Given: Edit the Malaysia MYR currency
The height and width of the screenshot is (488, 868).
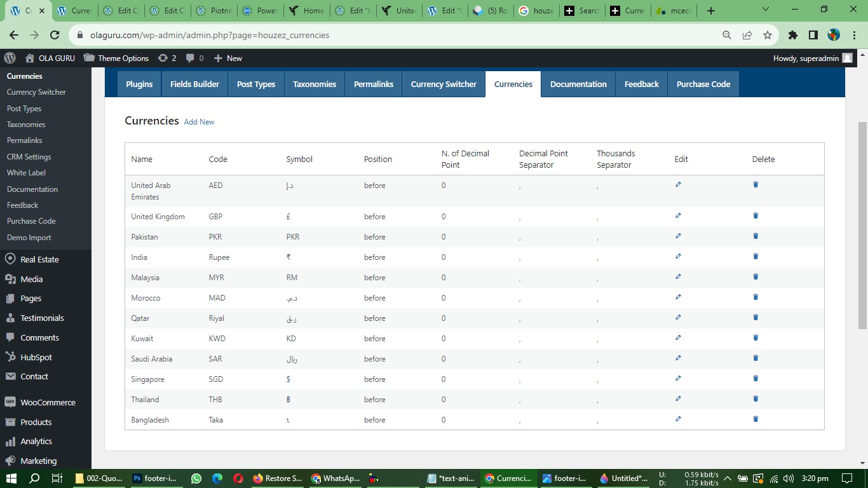Looking at the screenshot, I should pos(678,276).
